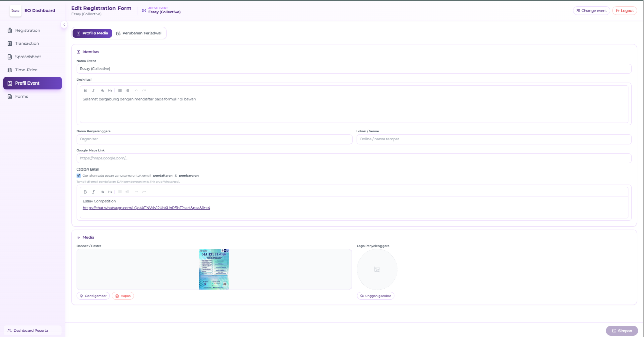
Task: Switch to the Profil & Media tab
Action: pos(93,33)
